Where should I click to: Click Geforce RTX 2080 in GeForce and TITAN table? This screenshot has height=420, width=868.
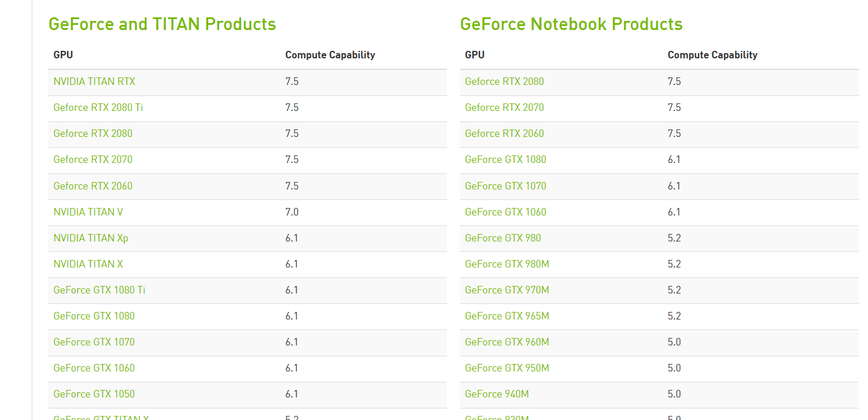point(93,133)
